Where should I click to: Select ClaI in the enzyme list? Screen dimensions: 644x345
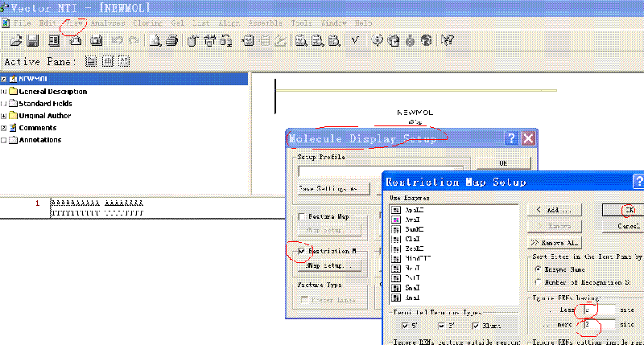(412, 239)
